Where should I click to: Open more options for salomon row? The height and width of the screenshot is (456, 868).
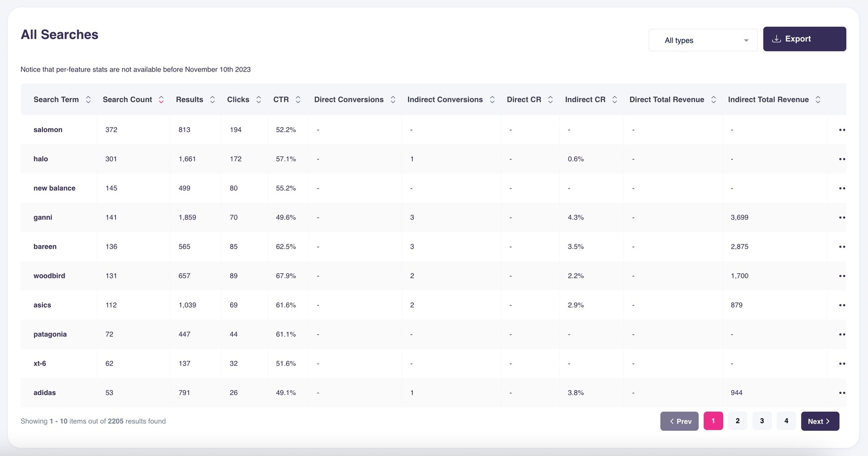[x=842, y=130]
